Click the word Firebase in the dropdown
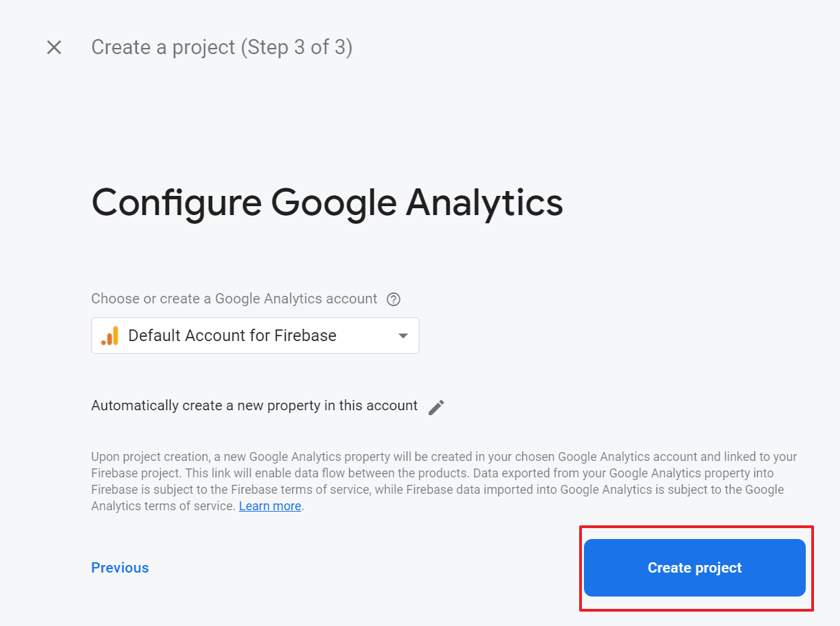 click(305, 336)
